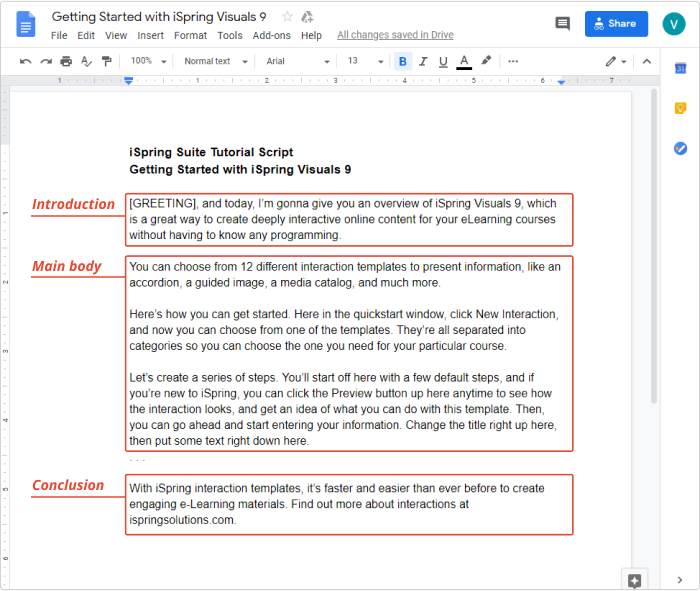This screenshot has height=591, width=700.
Task: Toggle Bold formatting
Action: (x=403, y=61)
